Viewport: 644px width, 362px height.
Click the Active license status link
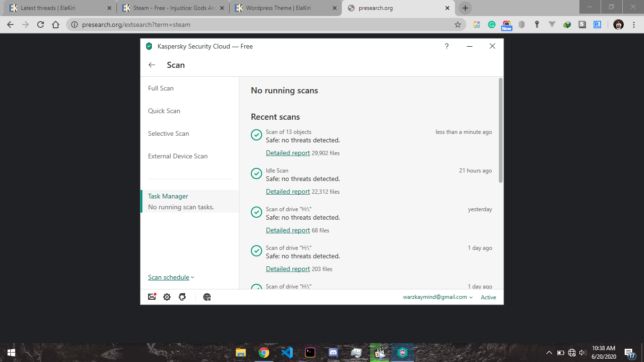[x=488, y=297]
